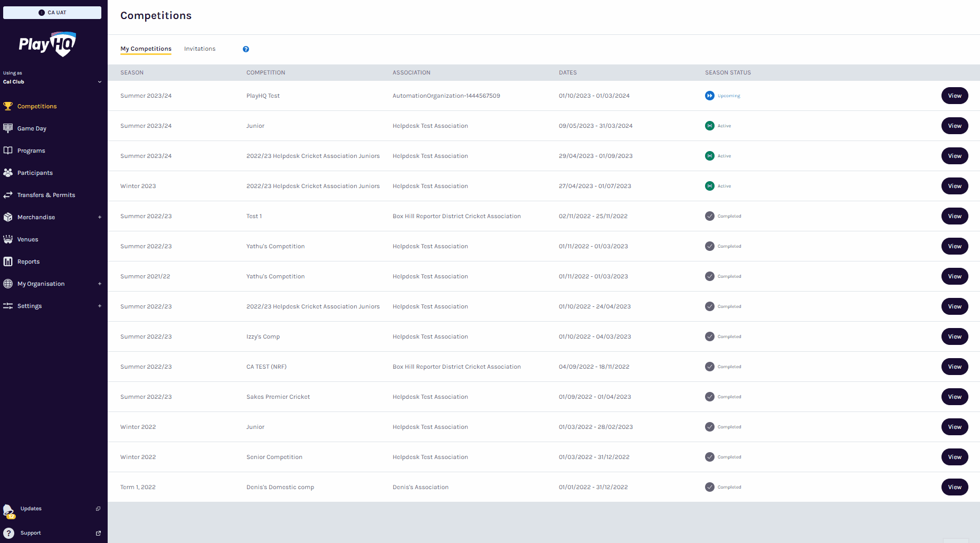Expand the Merchandise section

tap(100, 217)
